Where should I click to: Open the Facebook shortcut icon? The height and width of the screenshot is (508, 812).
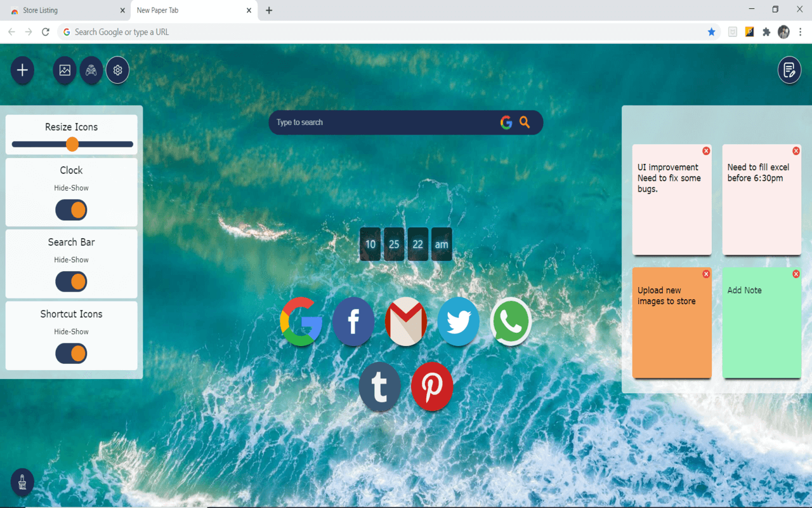tap(353, 321)
